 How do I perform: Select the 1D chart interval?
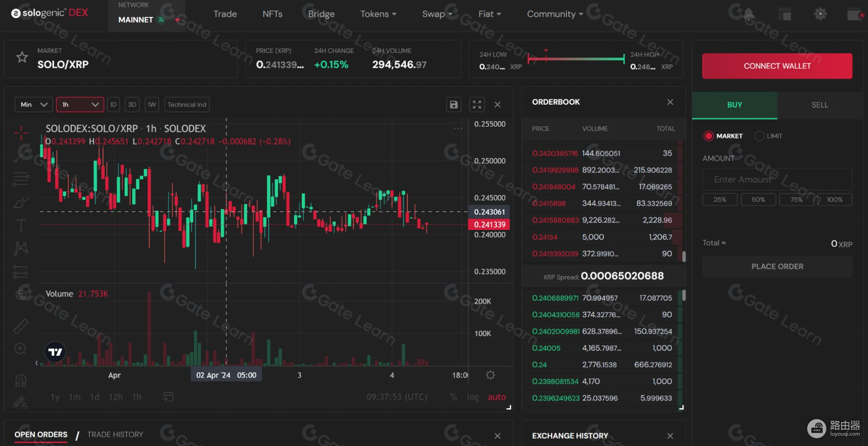coord(113,105)
